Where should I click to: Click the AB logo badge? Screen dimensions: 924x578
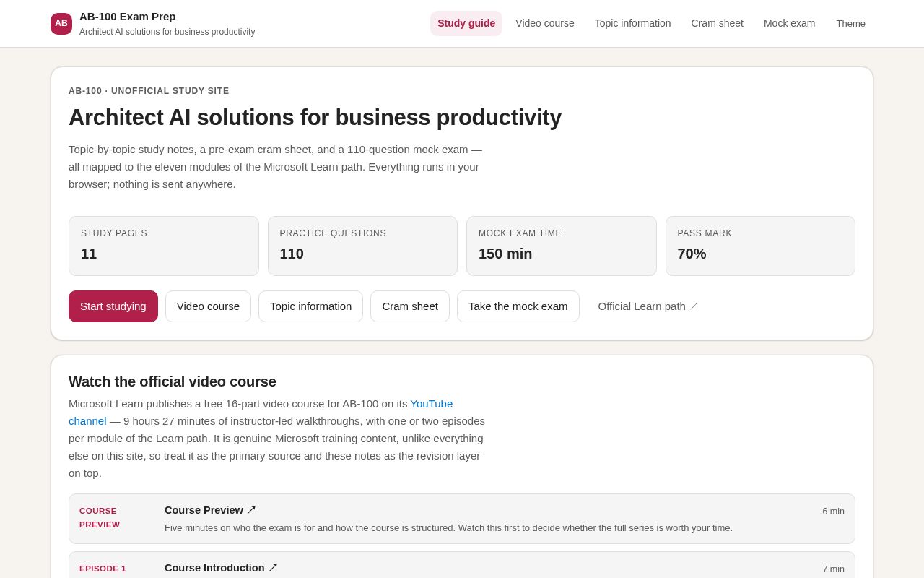[x=61, y=24]
